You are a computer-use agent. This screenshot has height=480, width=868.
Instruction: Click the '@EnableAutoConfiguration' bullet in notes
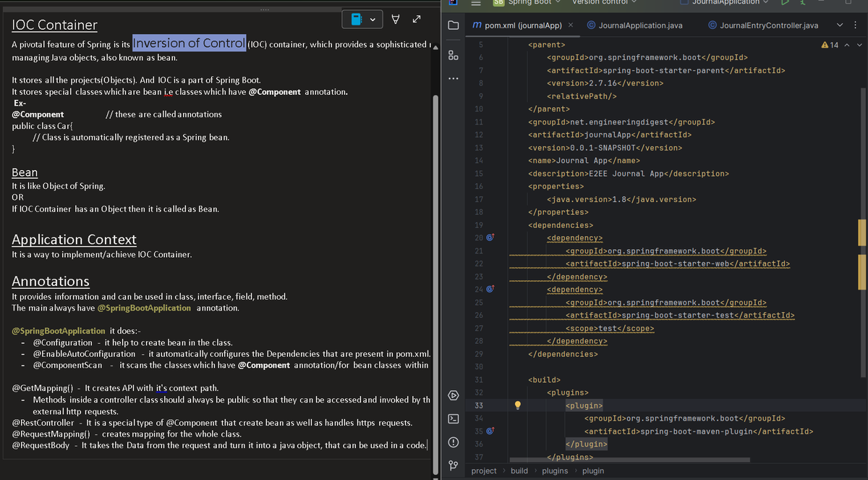pos(233,354)
